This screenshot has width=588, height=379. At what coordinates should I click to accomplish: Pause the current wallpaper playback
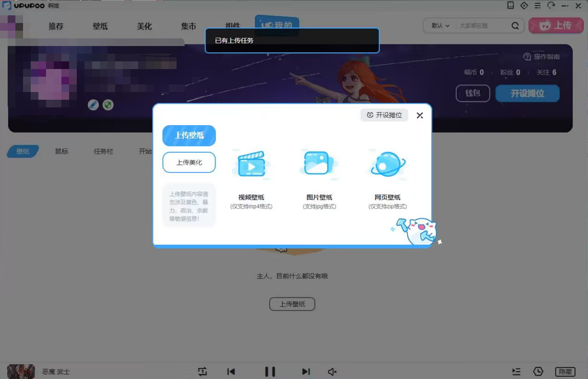tap(270, 371)
